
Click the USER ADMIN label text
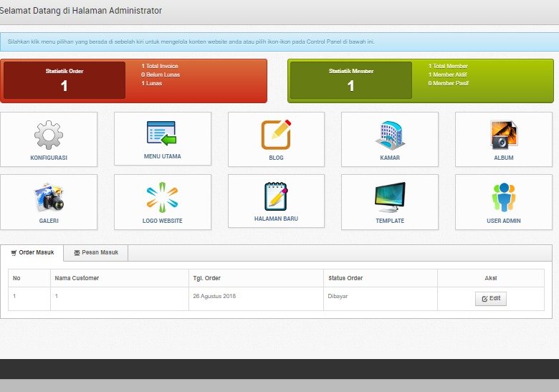tap(504, 221)
